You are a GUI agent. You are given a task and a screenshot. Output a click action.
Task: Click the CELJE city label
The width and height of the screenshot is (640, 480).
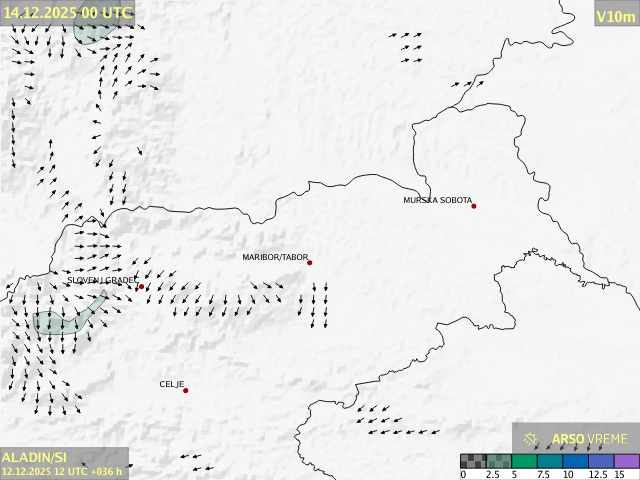(x=172, y=384)
